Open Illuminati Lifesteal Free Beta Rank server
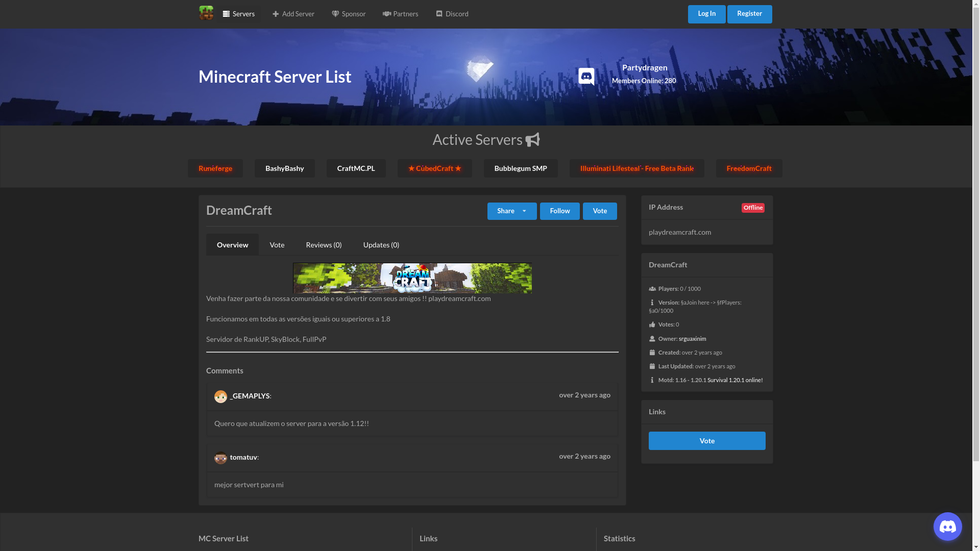 pos(637,168)
